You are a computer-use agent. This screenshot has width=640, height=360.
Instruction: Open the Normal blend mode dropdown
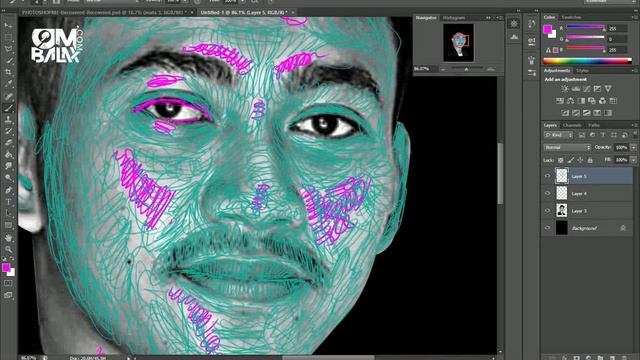(567, 147)
